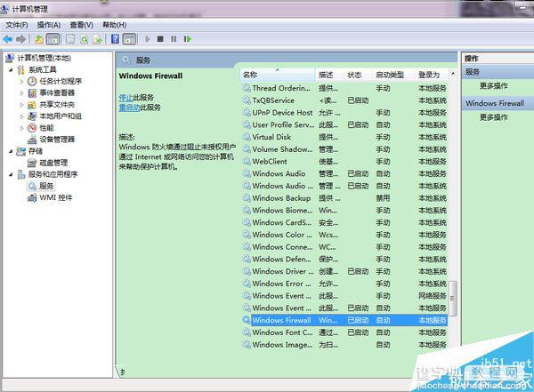
Task: Open the 查看(V) menu
Action: (x=81, y=25)
